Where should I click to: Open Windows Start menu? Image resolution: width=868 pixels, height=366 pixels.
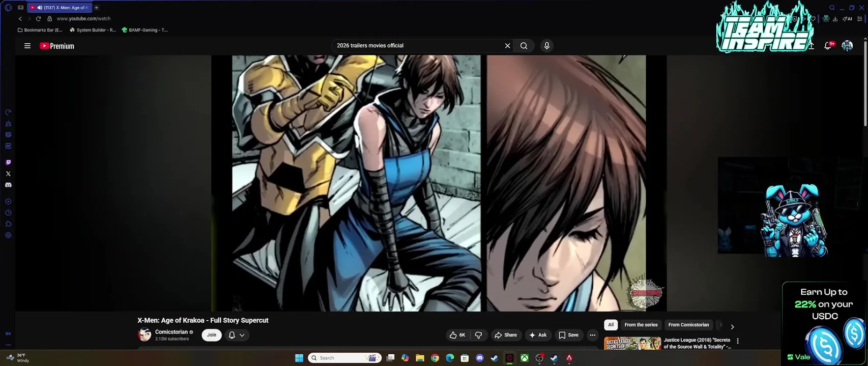point(299,358)
